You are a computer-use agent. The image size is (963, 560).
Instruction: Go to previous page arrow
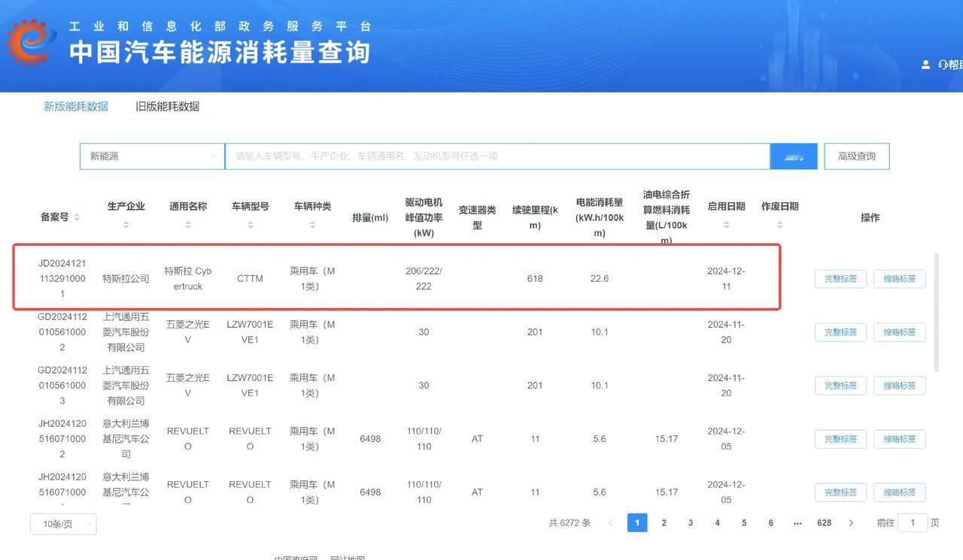click(x=610, y=523)
